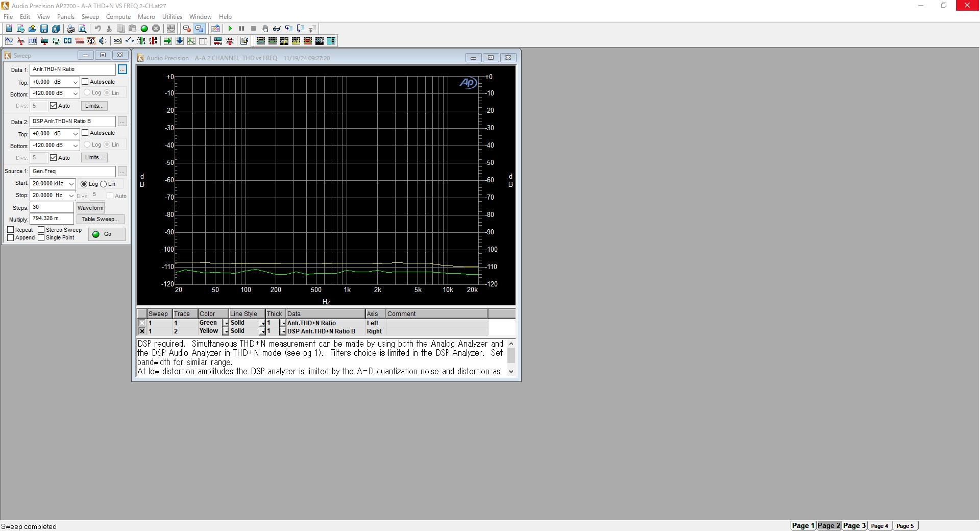The height and width of the screenshot is (531, 980).
Task: Open the Sweep menu
Action: 90,17
